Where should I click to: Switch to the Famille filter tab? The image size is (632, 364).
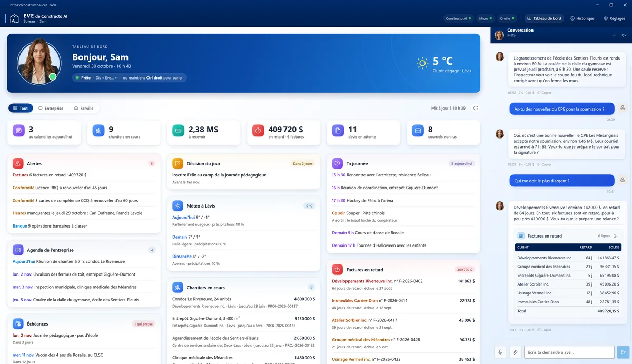(84, 108)
